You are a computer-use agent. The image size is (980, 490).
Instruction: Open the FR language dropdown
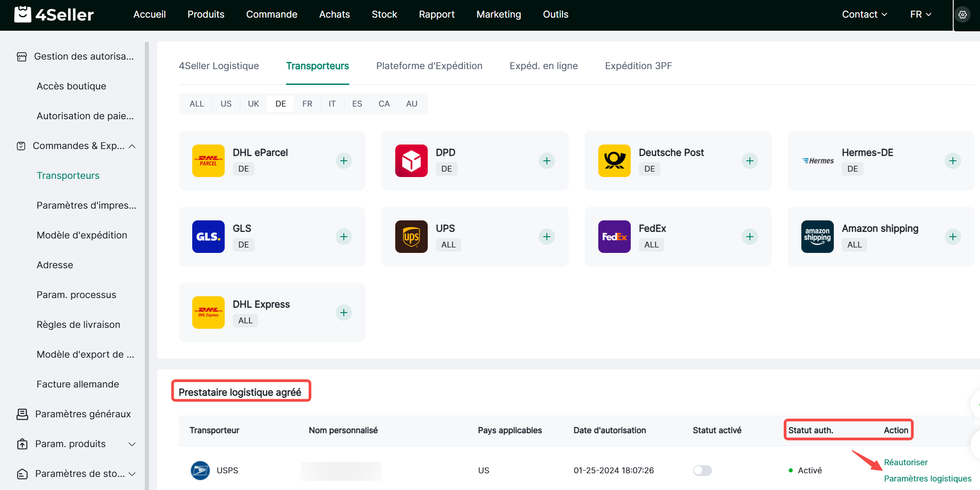click(920, 14)
